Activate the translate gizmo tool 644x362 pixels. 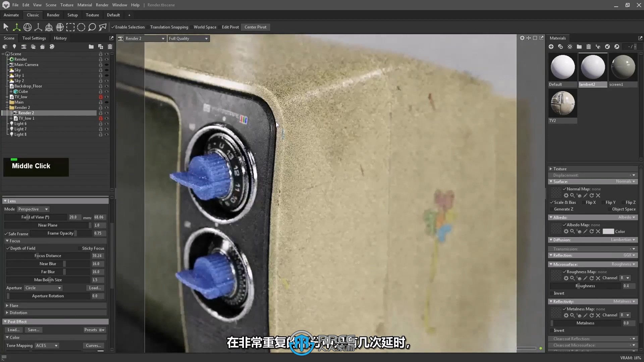tap(16, 27)
